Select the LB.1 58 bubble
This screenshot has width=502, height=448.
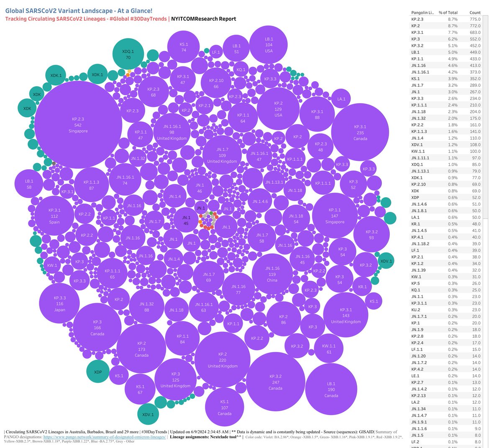click(29, 184)
